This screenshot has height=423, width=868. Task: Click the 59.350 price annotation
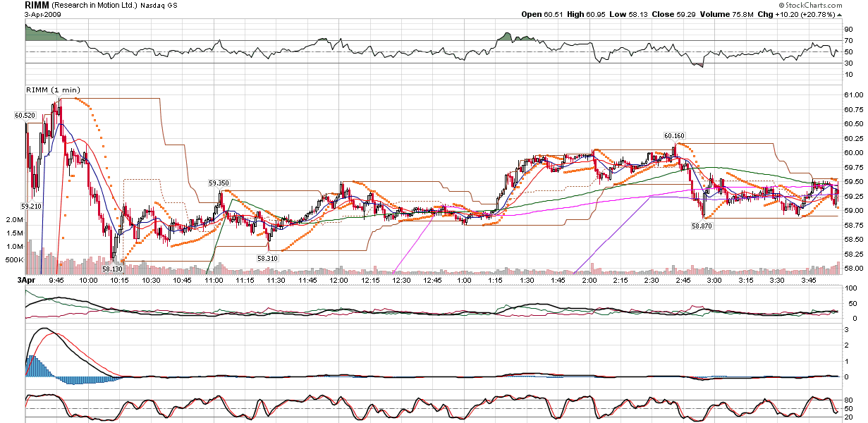219,183
